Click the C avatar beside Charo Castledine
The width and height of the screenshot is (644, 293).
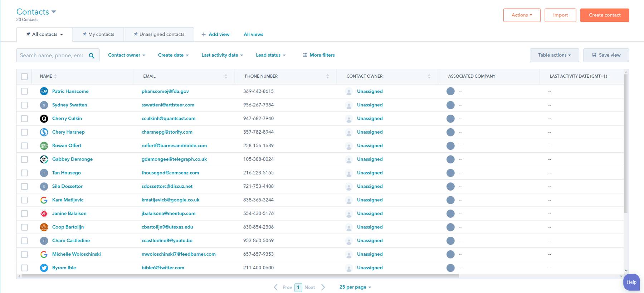(x=44, y=241)
